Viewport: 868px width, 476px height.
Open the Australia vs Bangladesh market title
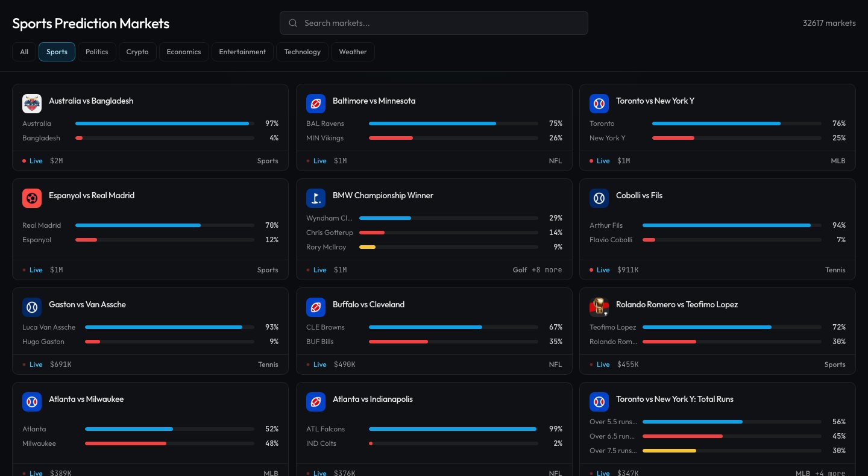point(91,101)
